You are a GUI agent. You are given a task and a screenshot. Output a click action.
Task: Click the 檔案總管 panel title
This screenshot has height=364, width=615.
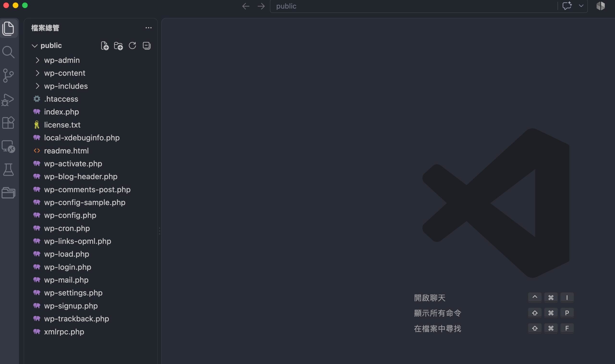(x=45, y=28)
